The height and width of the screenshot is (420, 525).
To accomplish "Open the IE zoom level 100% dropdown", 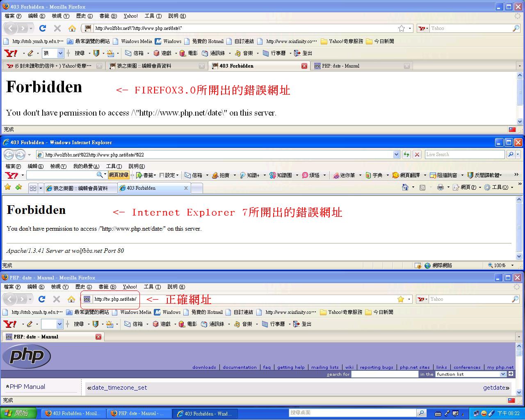I will click(512, 266).
